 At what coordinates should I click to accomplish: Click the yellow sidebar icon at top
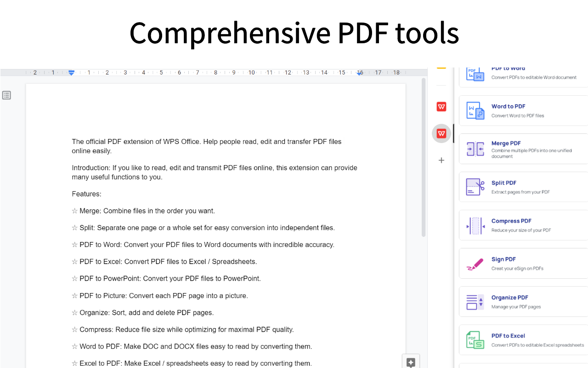[441, 68]
